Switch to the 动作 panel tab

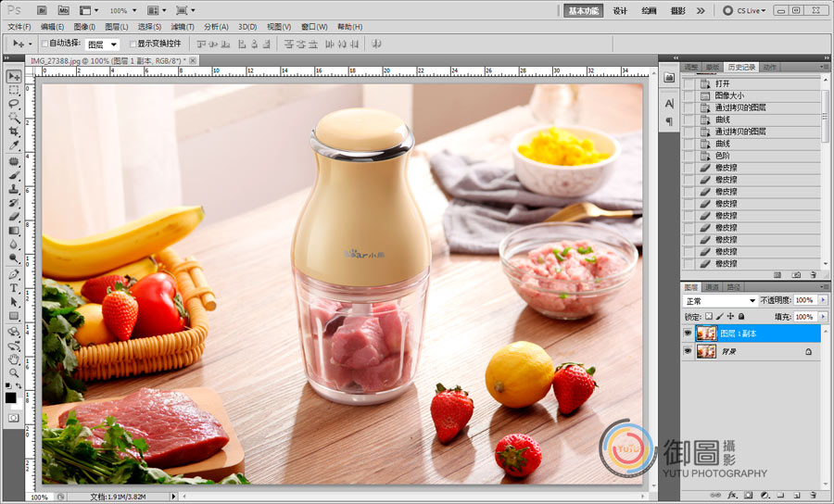(769, 68)
